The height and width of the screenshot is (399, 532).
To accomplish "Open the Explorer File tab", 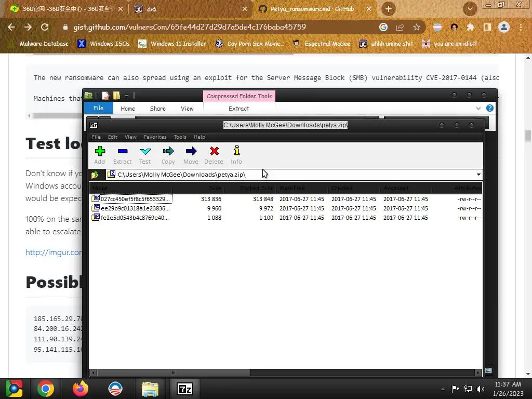I will tap(98, 108).
